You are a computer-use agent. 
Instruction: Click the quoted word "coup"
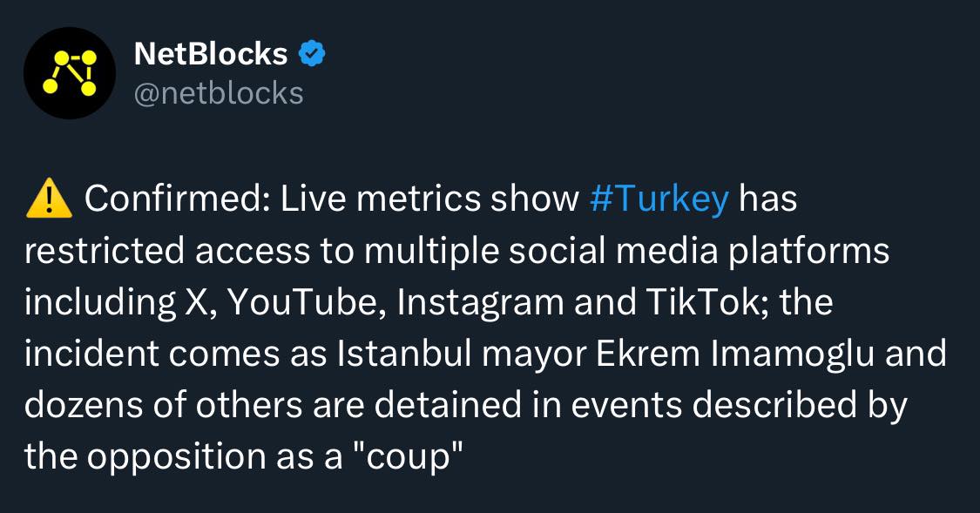[410, 456]
